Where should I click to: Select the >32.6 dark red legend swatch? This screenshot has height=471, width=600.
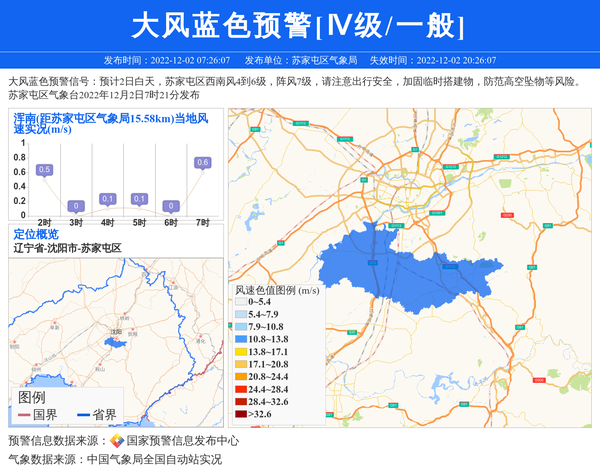click(x=240, y=413)
